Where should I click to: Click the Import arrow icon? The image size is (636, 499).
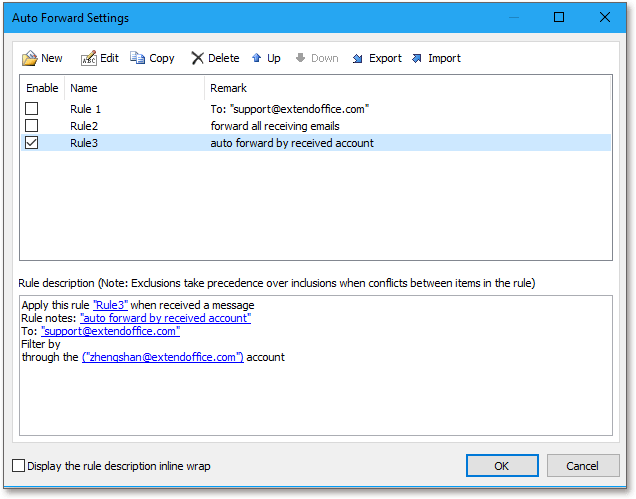417,58
